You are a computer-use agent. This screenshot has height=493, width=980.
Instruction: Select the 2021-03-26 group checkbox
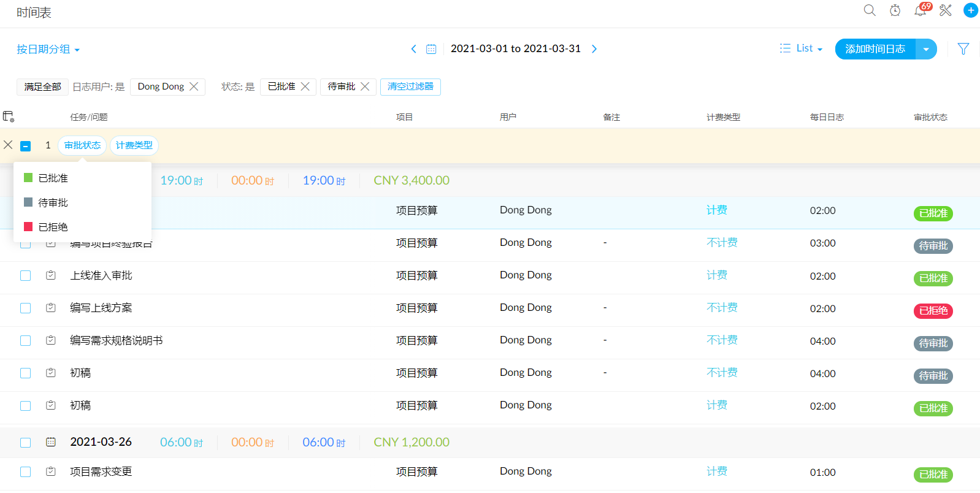click(x=25, y=443)
